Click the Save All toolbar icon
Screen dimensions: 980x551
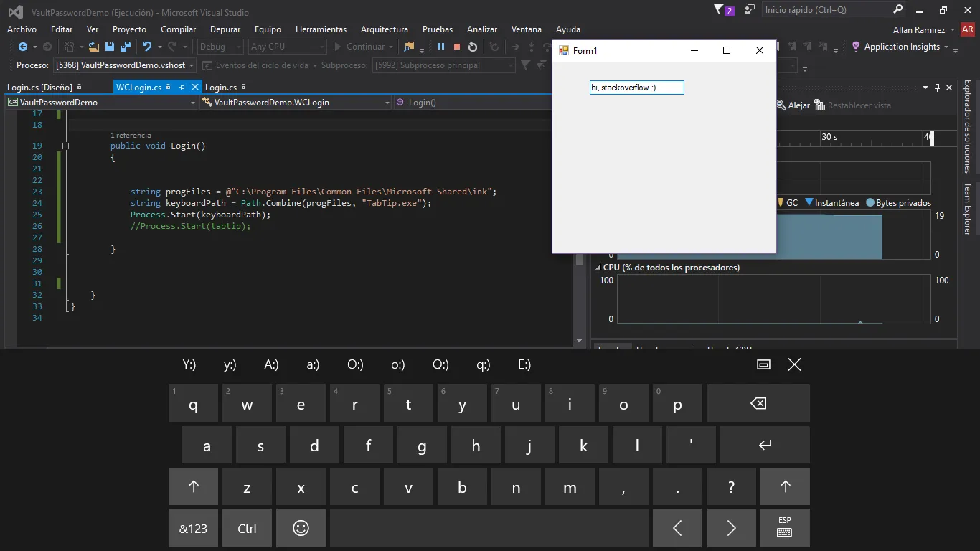pyautogui.click(x=125, y=47)
